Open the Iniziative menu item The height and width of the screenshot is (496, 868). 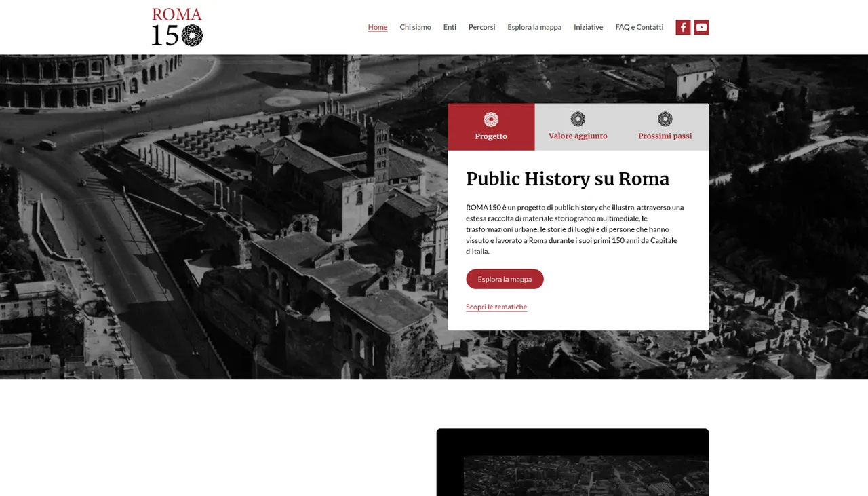tap(588, 27)
